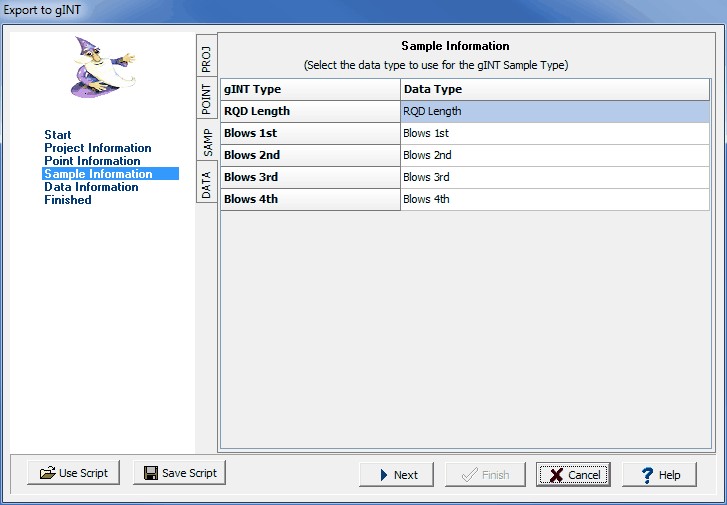Select Data Information in the step list
The width and height of the screenshot is (727, 505).
[x=91, y=187]
